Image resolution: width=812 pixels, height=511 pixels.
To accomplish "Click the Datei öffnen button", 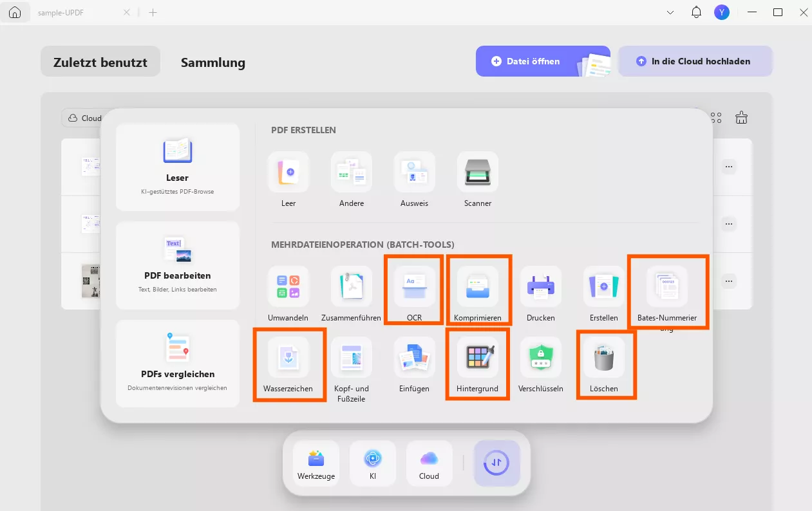I will pos(543,61).
